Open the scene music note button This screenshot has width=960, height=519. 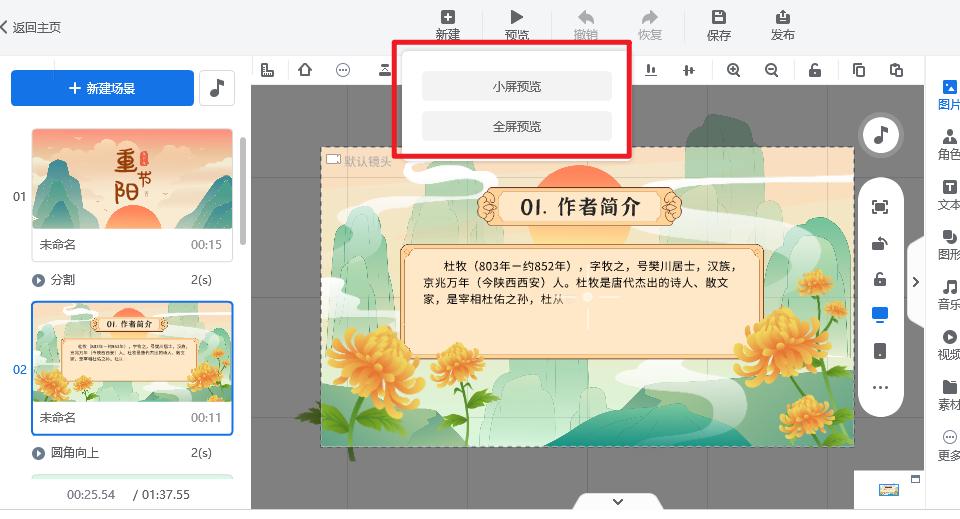[x=217, y=88]
